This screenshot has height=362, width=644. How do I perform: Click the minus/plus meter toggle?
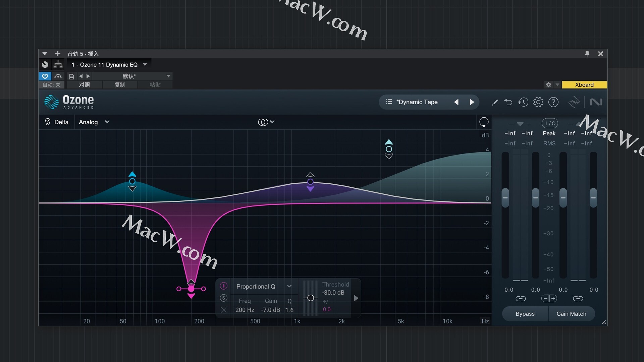549,299
